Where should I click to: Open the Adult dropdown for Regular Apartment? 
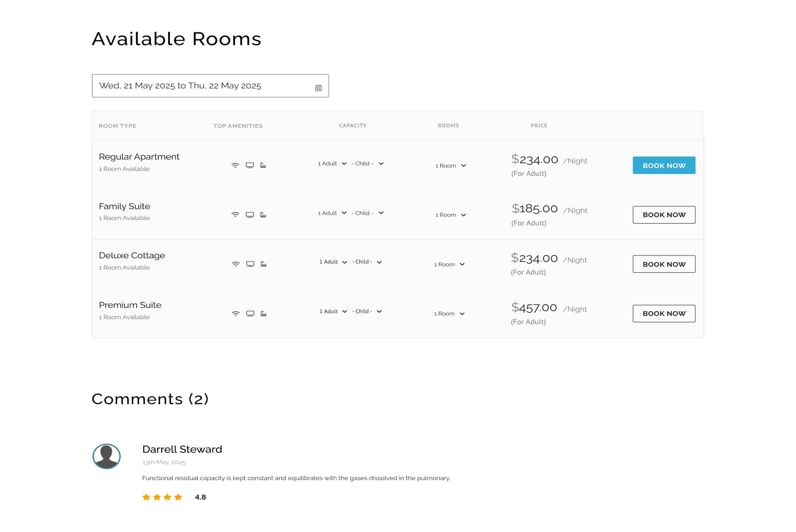(x=332, y=164)
